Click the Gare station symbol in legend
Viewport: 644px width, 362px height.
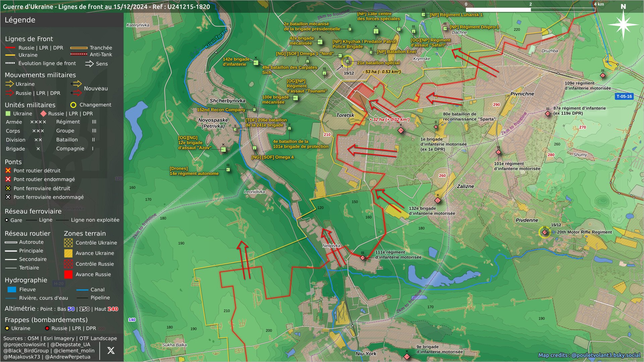[7, 220]
